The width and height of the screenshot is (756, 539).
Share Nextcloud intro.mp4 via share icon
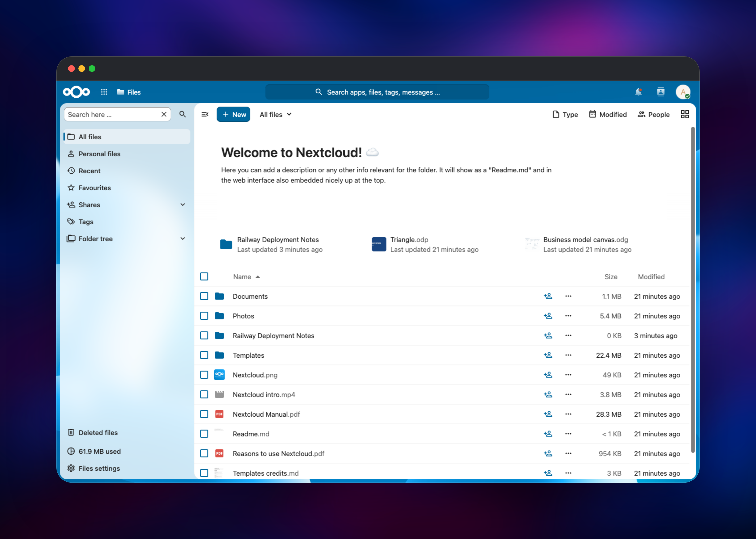tap(548, 394)
